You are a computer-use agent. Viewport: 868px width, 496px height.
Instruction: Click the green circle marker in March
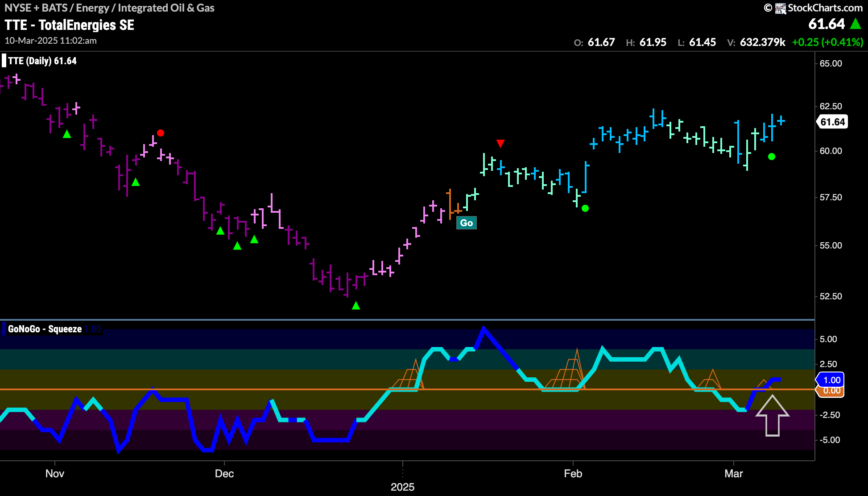pos(772,157)
